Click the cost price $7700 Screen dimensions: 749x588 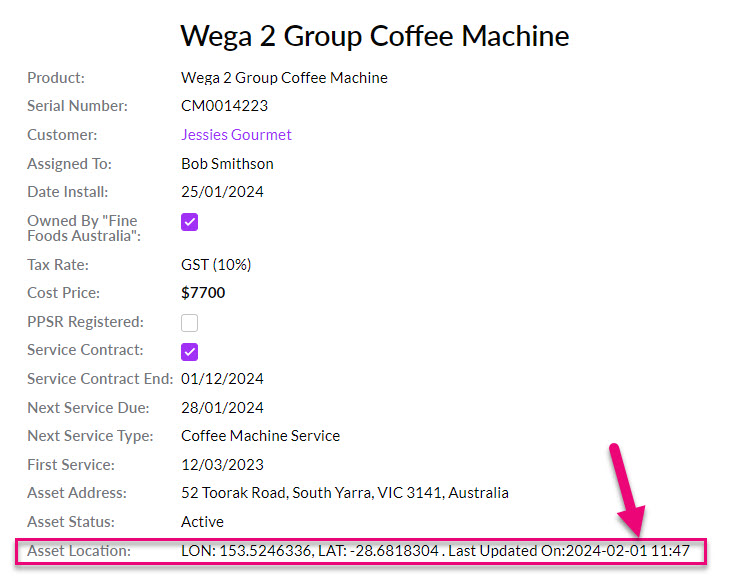[x=203, y=293]
